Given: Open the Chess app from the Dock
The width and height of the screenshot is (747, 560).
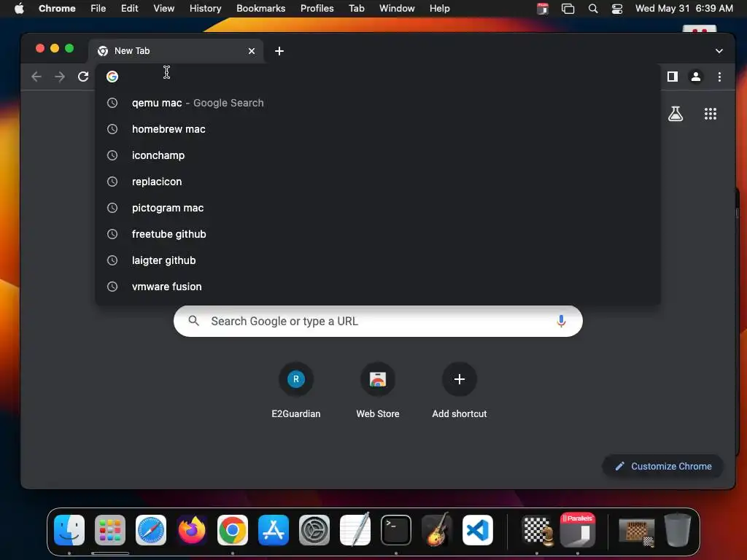Looking at the screenshot, I should click(x=538, y=530).
